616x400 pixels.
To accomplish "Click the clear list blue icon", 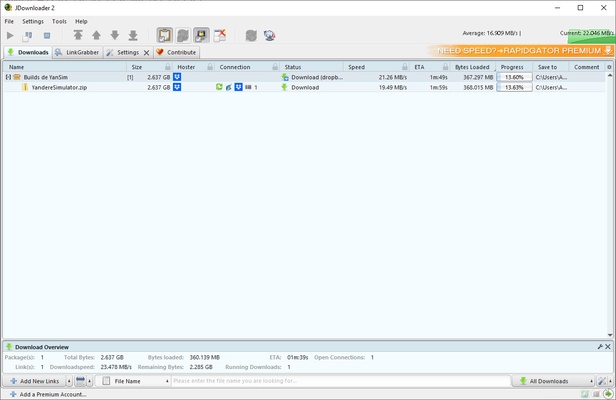I will (80, 381).
